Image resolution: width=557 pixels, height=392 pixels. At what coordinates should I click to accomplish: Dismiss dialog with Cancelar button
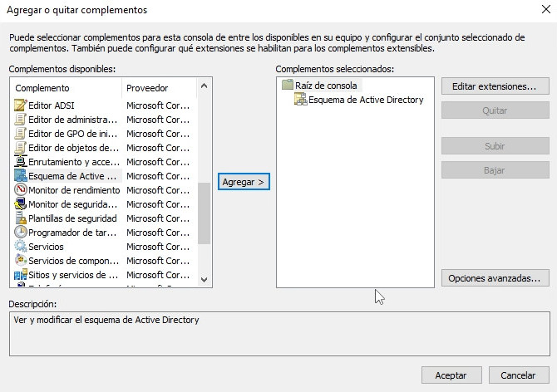[518, 375]
